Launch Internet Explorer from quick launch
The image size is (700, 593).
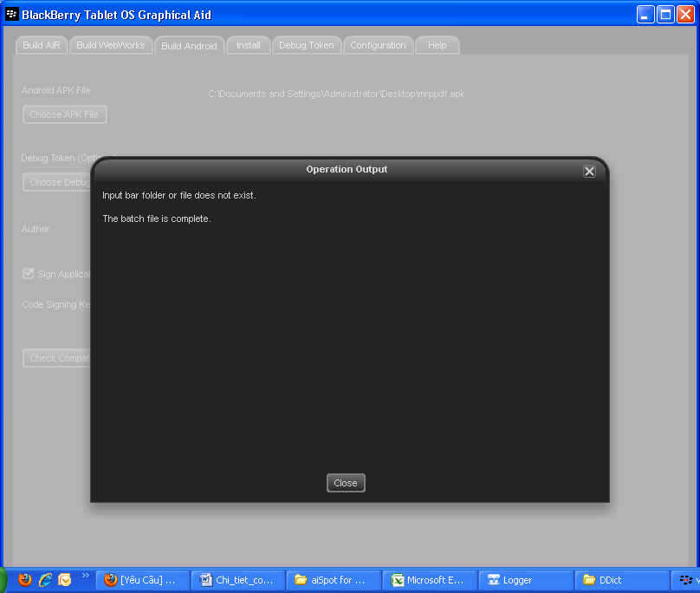coord(45,580)
